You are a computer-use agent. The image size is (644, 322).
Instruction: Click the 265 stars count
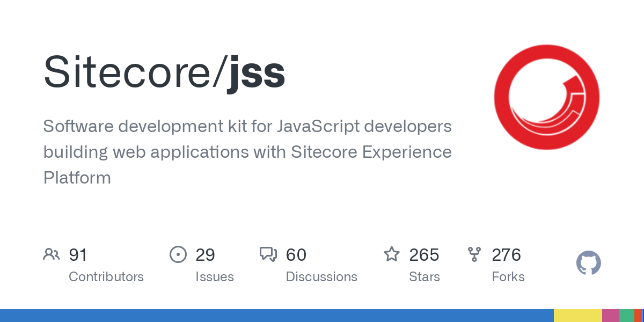(424, 254)
